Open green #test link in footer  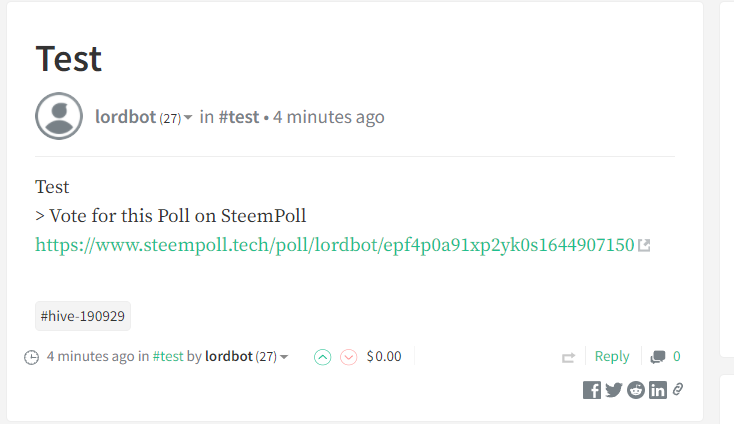168,357
